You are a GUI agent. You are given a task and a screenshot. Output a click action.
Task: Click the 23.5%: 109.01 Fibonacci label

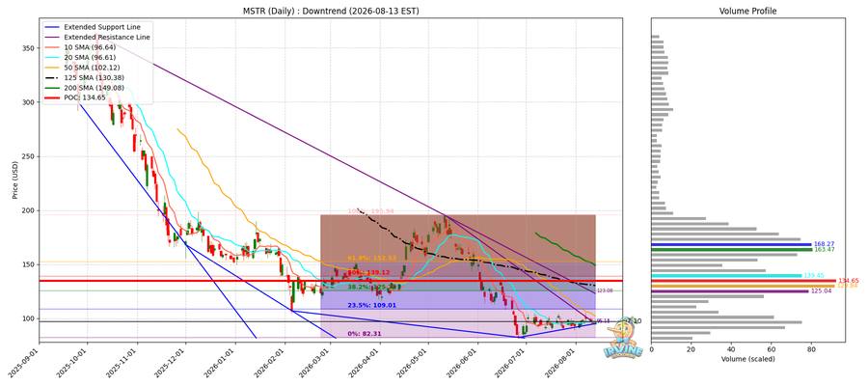pyautogui.click(x=372, y=305)
